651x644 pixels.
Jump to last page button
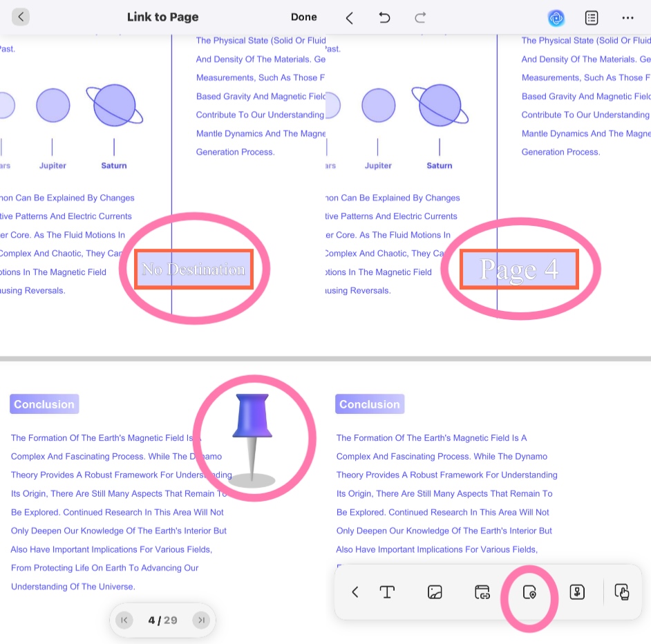coord(201,620)
